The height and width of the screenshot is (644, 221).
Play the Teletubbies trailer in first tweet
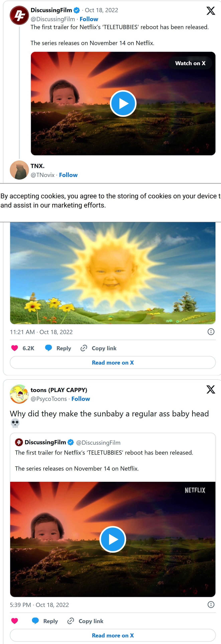[x=123, y=103]
